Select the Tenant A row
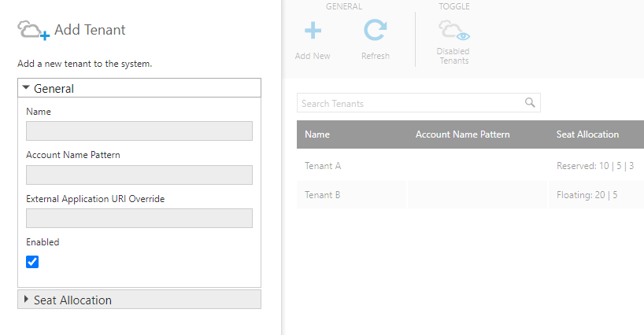 coord(470,166)
